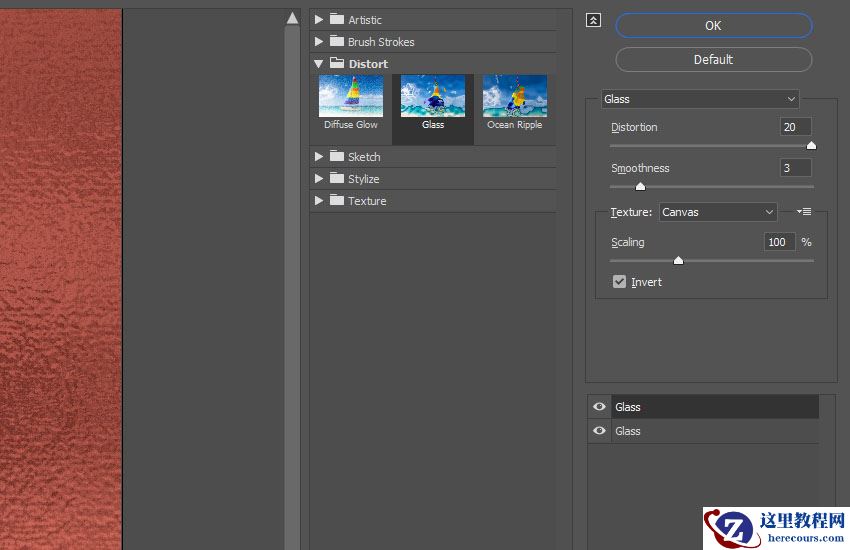
Task: Expand the Stylize filter category
Action: click(319, 179)
